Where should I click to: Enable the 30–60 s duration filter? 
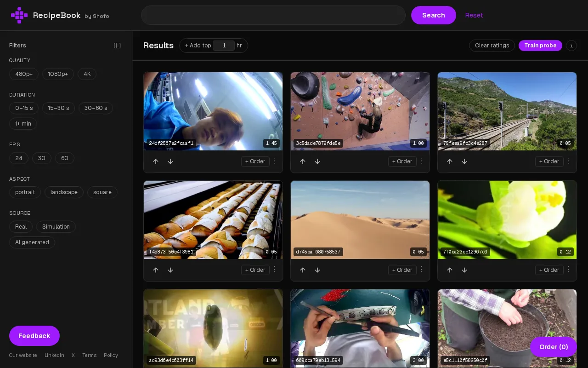click(96, 108)
